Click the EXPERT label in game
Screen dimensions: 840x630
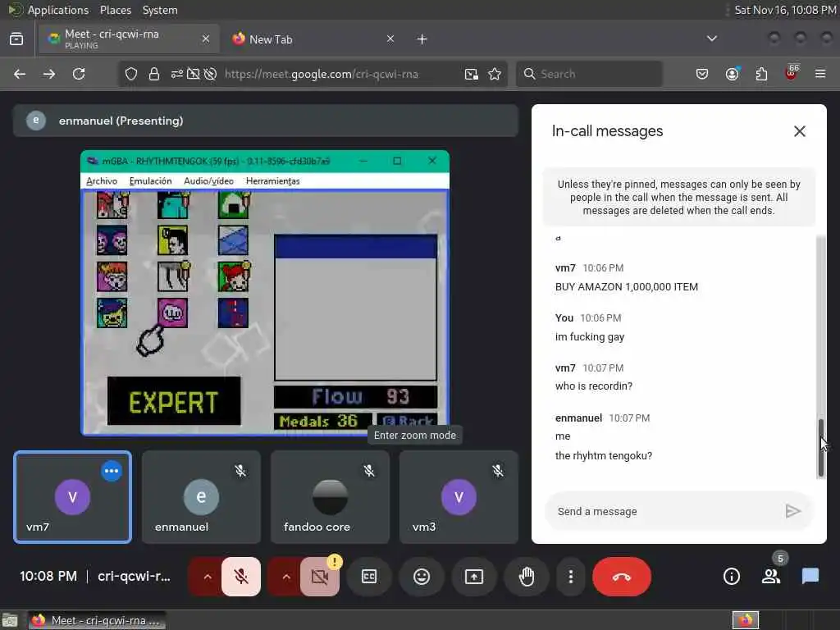(174, 402)
